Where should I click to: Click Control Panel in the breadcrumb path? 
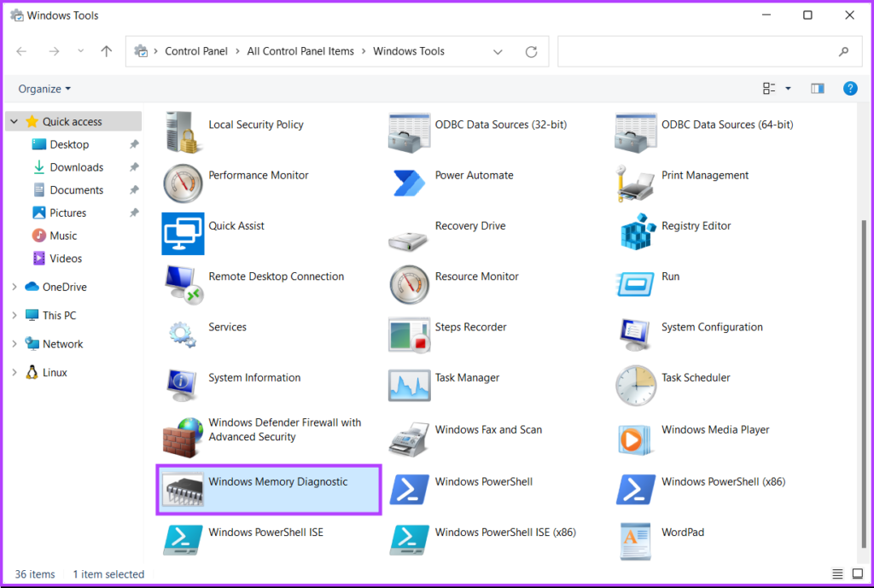pyautogui.click(x=196, y=51)
